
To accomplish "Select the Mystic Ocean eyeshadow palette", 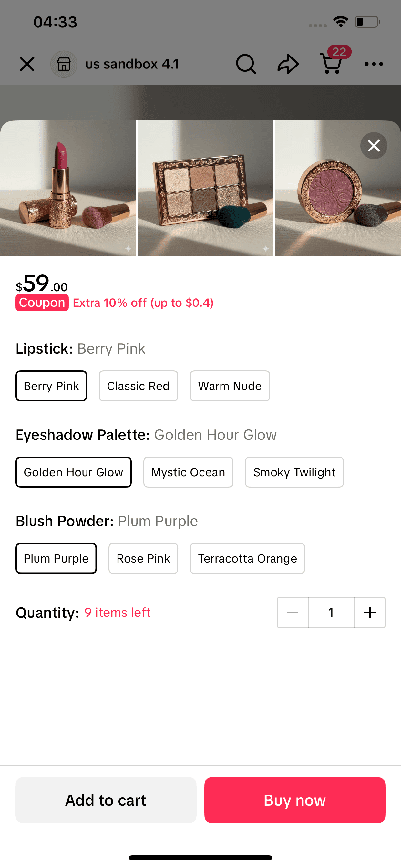I will [x=188, y=472].
